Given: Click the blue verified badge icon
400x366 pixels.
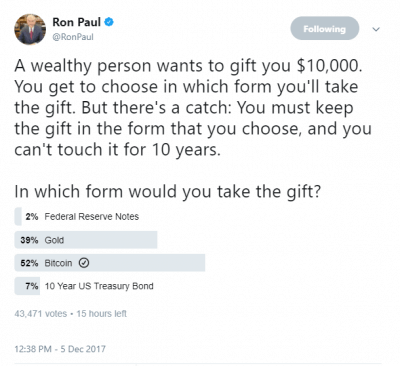Looking at the screenshot, I should (x=109, y=22).
